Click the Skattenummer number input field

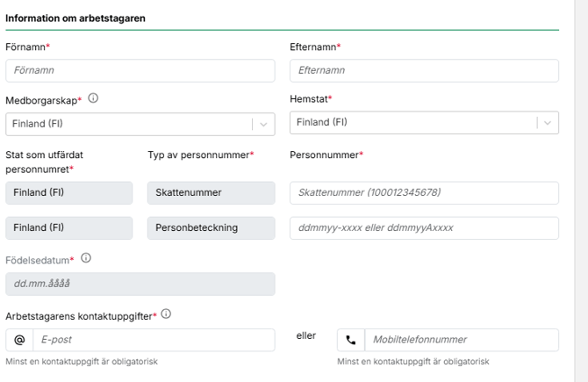424,193
